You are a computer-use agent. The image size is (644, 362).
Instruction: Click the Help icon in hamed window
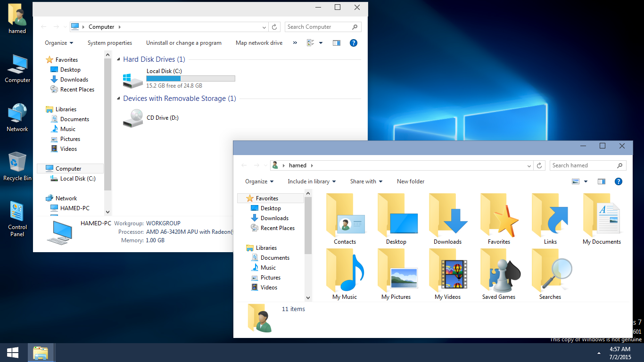tap(619, 181)
